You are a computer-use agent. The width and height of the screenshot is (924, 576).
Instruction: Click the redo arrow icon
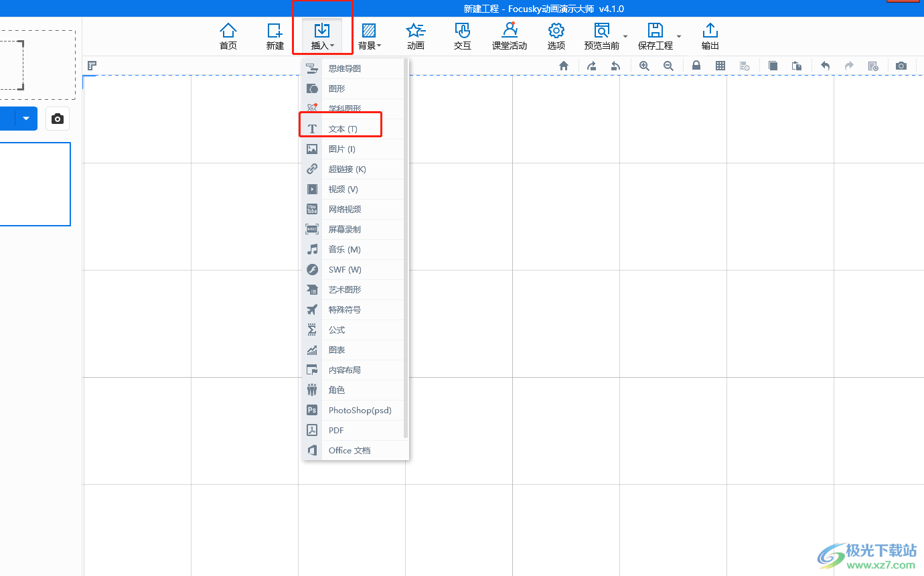point(849,66)
